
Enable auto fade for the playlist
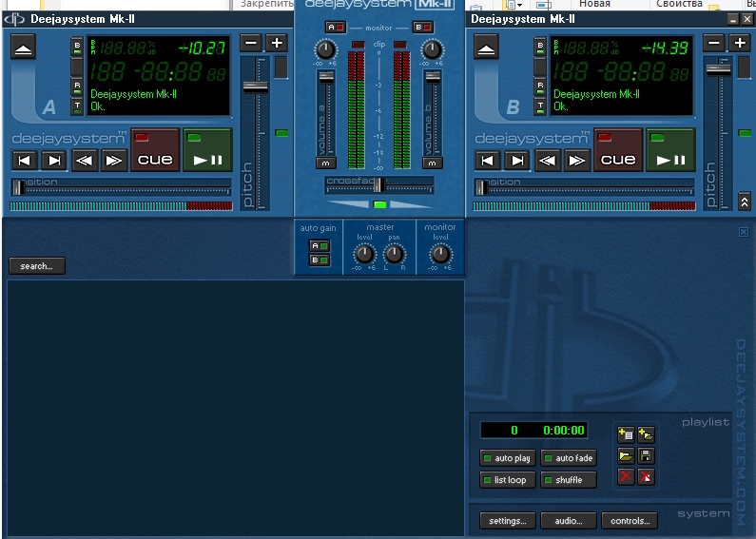(568, 458)
